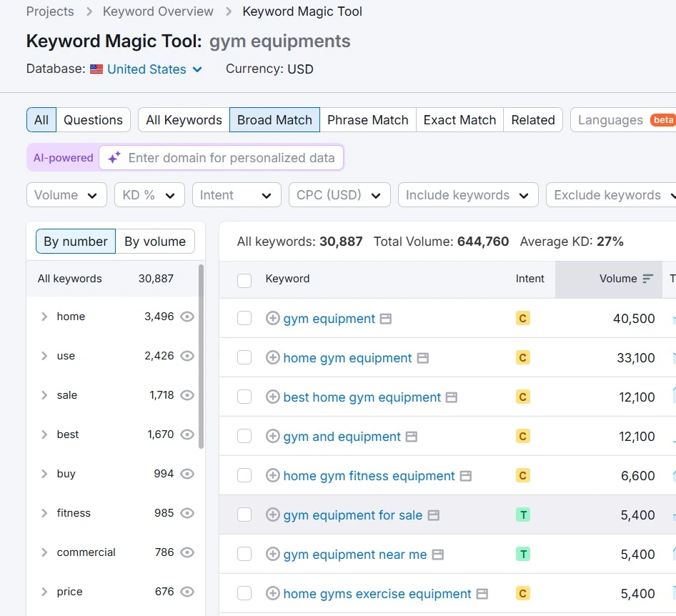The width and height of the screenshot is (676, 616).
Task: Hide the 'home' keyword group with eye icon
Action: 187,317
